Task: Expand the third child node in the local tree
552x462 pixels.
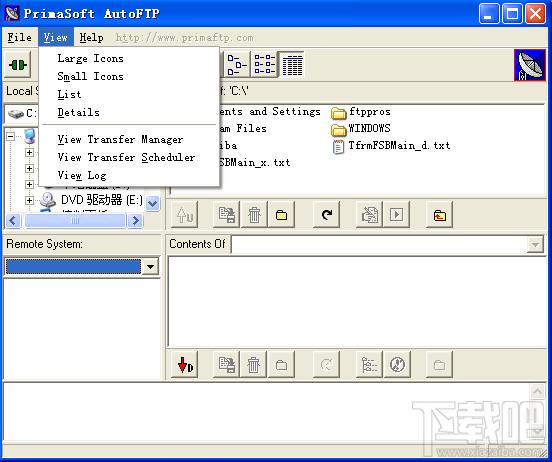Action: [29, 184]
